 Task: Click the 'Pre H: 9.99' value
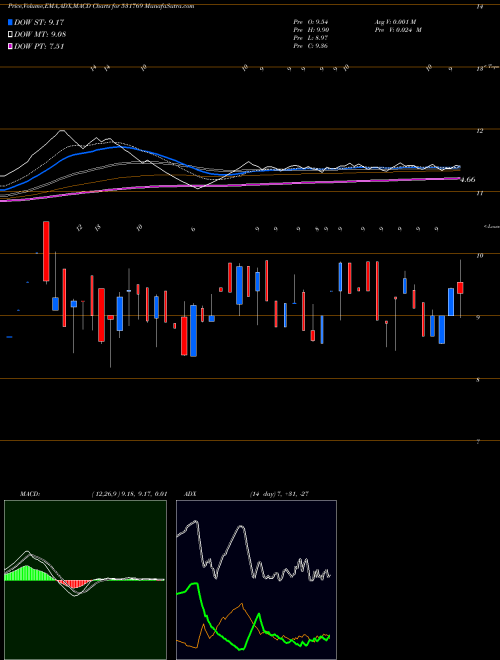click(311, 30)
